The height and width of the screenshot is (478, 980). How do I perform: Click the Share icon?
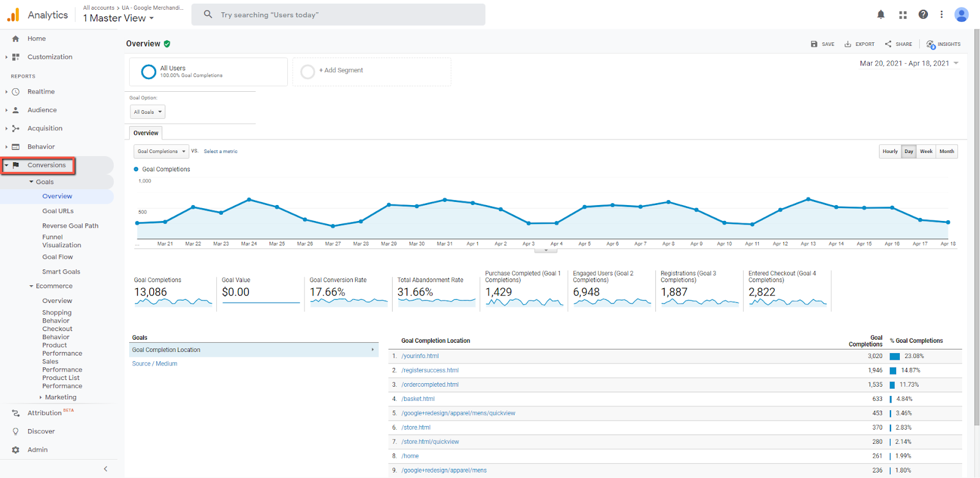[888, 44]
